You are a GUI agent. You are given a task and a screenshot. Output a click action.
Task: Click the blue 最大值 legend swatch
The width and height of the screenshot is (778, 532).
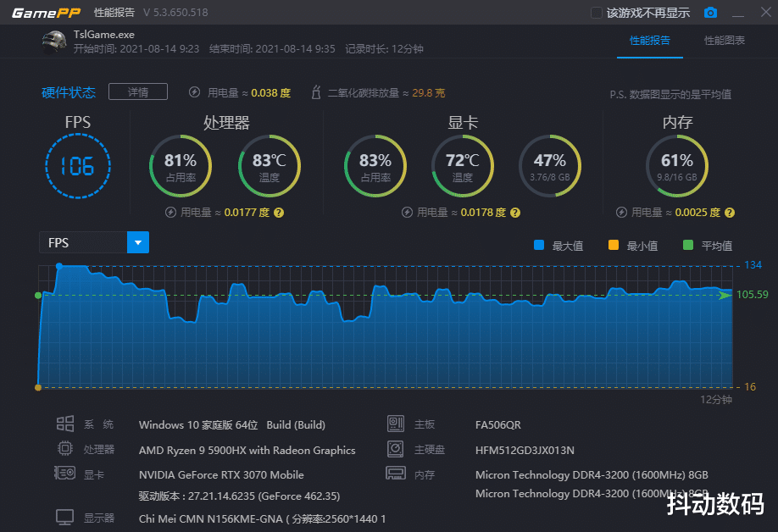(x=539, y=245)
